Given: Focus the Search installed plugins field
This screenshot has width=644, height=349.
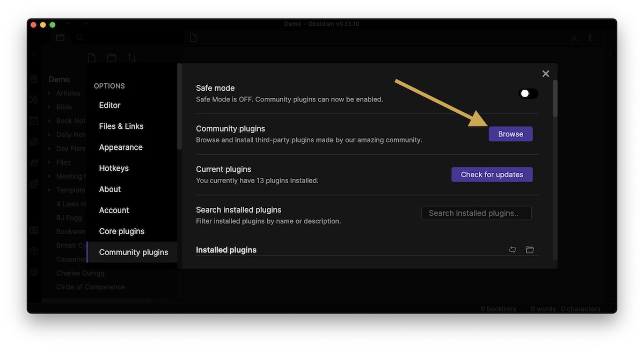Looking at the screenshot, I should (477, 213).
